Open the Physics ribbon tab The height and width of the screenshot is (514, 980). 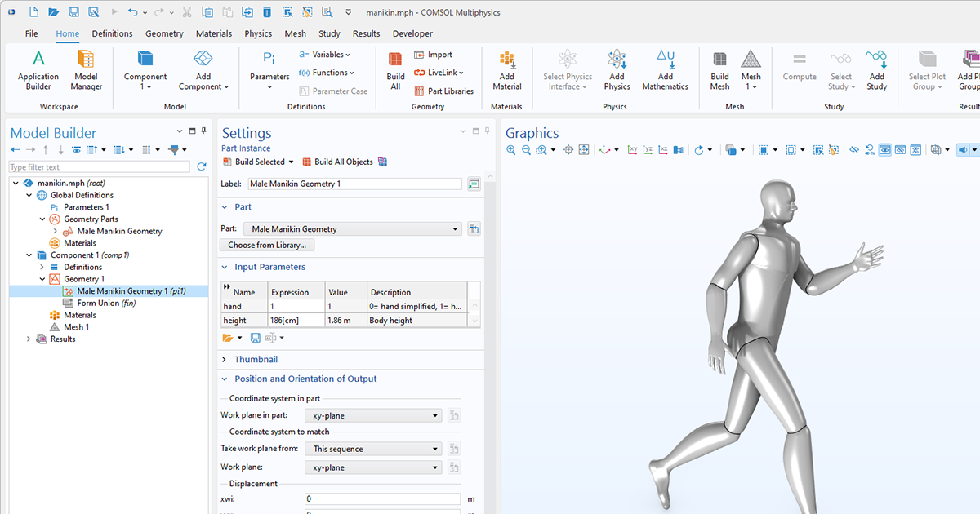tap(258, 33)
